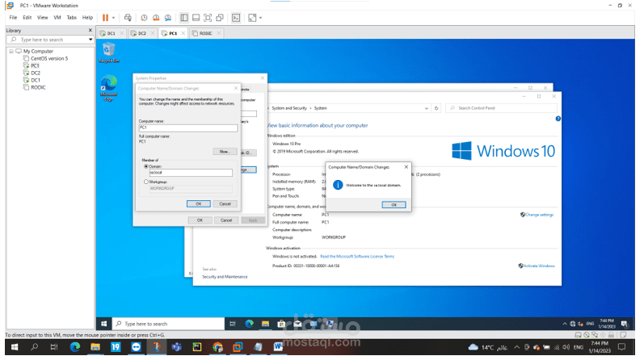644x356 pixels.
Task: Select the Domain radio button
Action: coord(145,166)
